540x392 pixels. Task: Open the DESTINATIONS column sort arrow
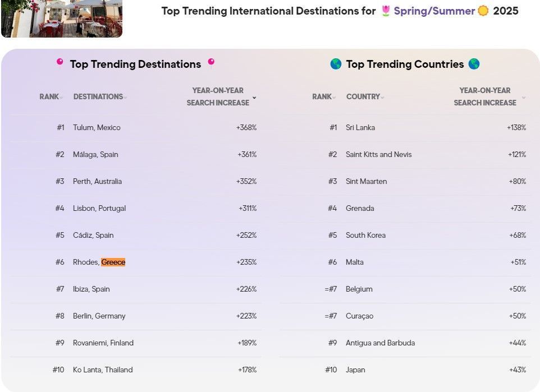[x=123, y=96]
